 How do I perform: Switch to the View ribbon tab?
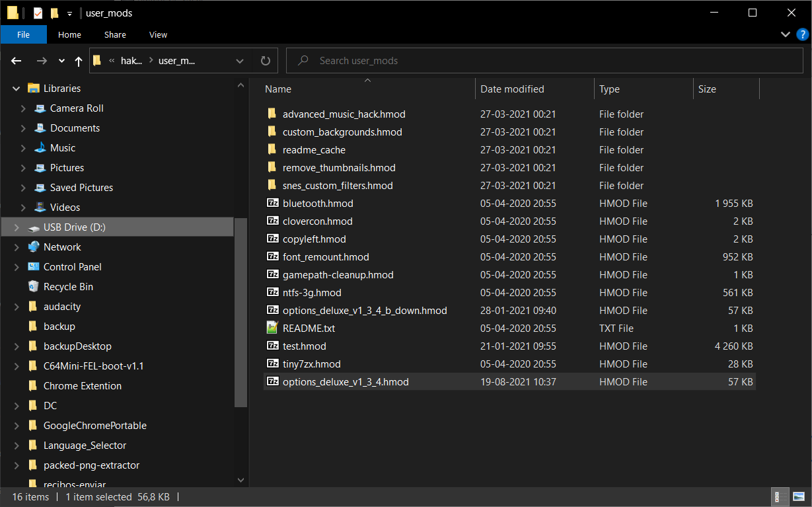coord(158,34)
